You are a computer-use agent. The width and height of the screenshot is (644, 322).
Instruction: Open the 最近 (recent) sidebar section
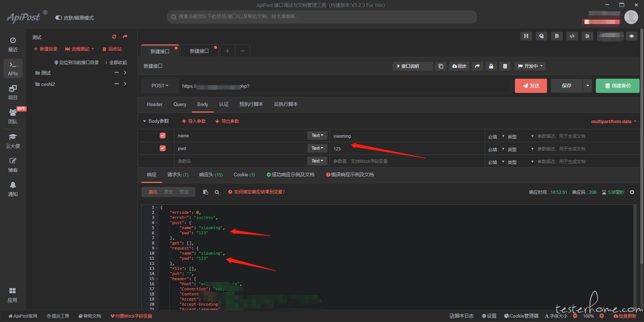coord(13,44)
